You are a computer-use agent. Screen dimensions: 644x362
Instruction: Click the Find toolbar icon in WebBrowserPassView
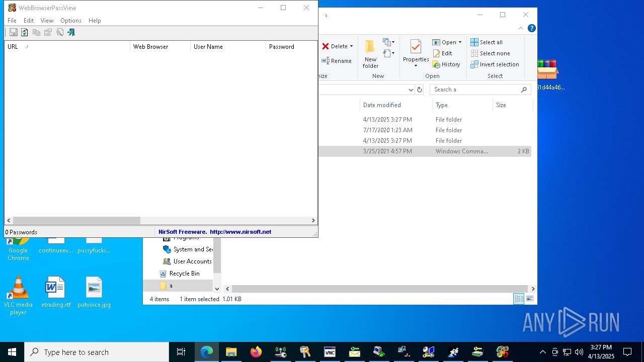click(x=60, y=32)
